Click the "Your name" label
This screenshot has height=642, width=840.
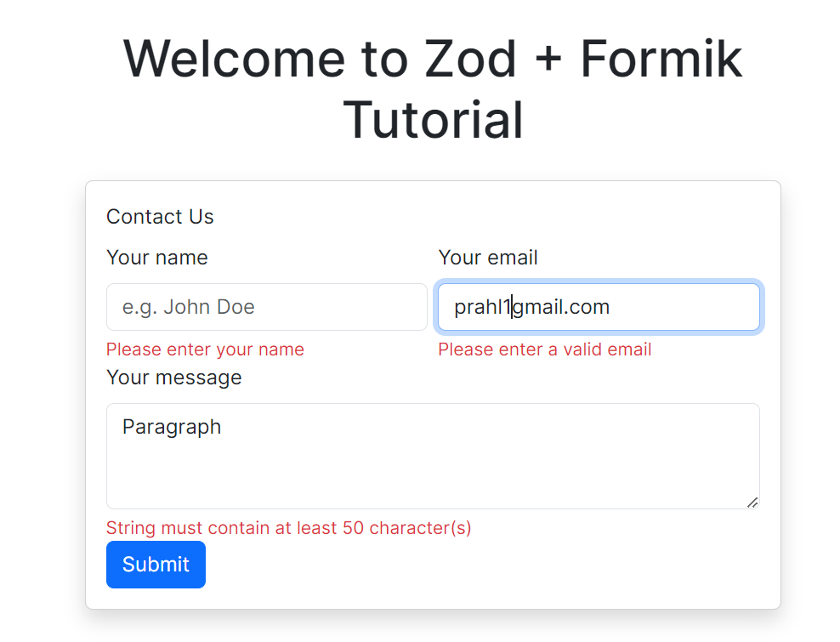coord(157,258)
